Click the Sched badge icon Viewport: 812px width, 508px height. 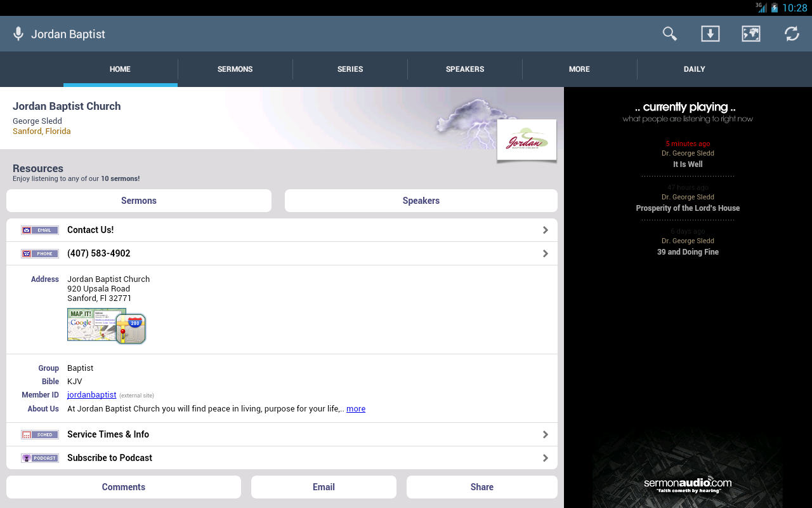coord(40,434)
